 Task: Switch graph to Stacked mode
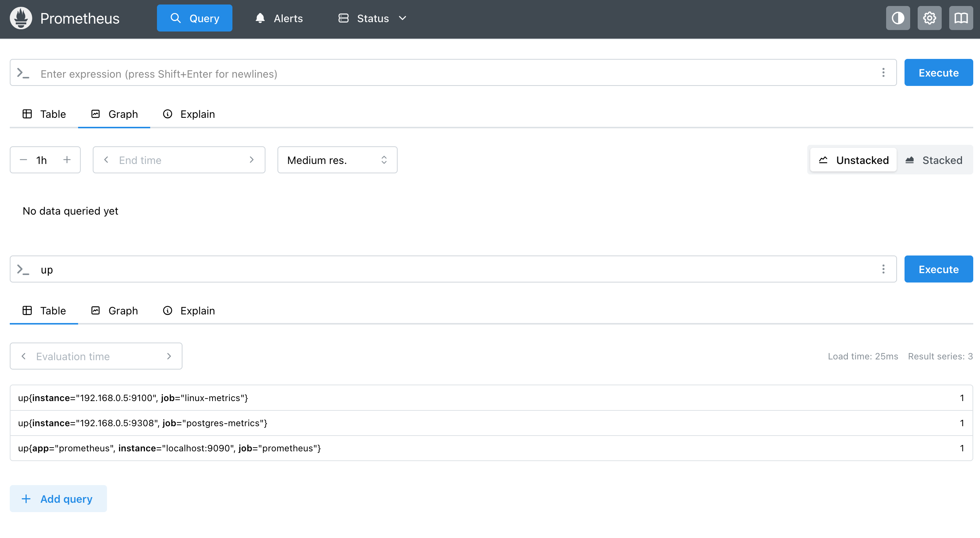pos(934,160)
